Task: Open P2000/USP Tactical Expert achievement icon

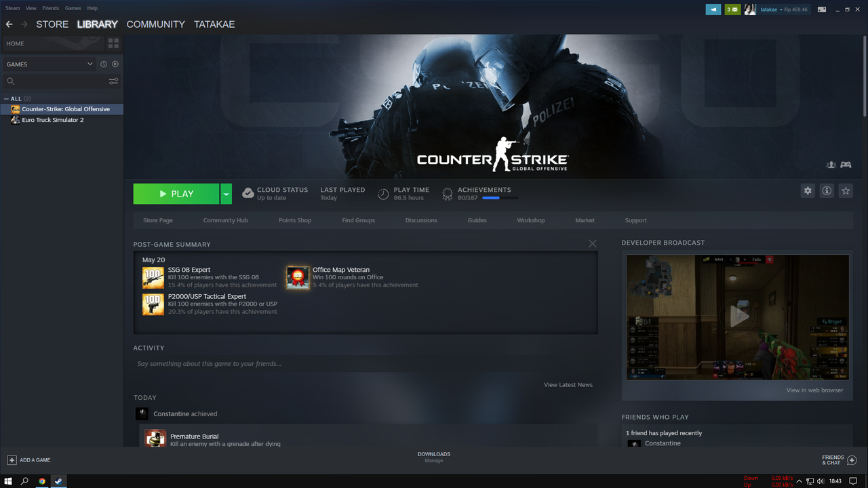Action: [x=153, y=304]
